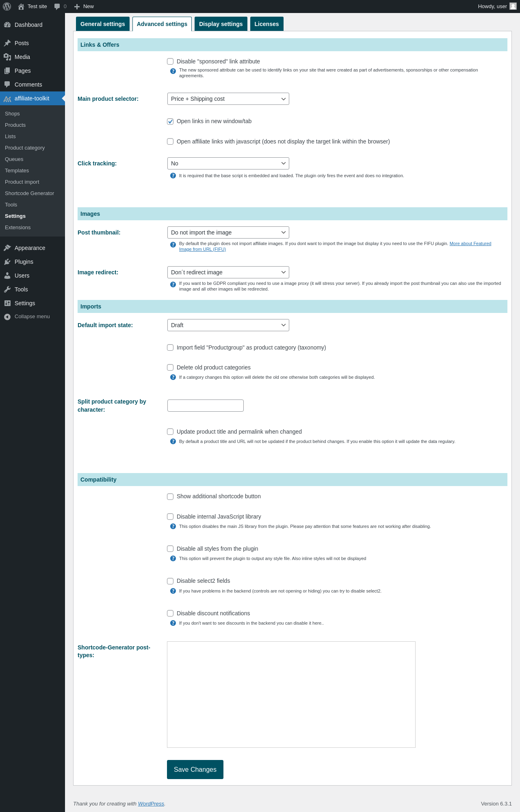Enable Disable "sponsored" link attribute checkbox

tap(170, 61)
